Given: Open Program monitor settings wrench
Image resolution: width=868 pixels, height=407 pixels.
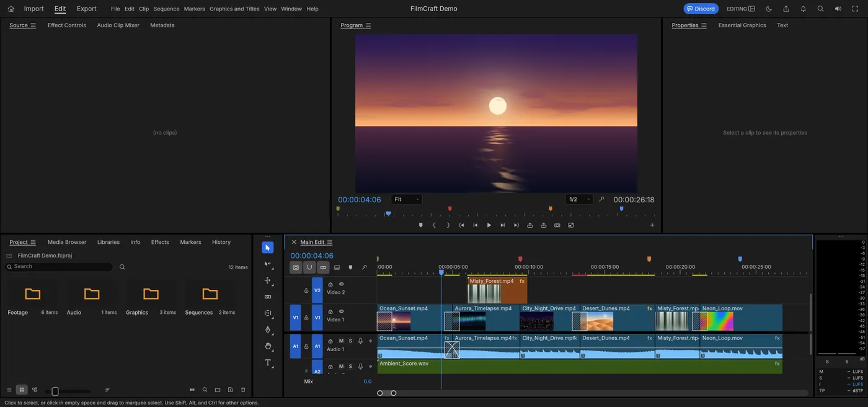Looking at the screenshot, I should coord(601,199).
